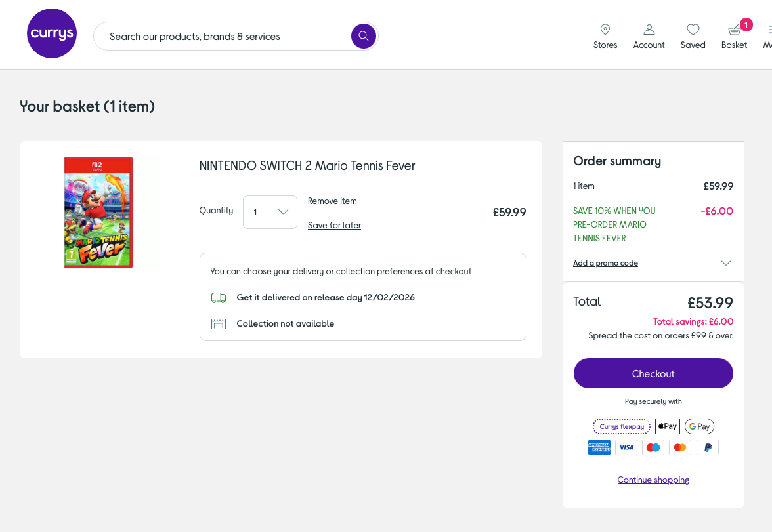Click the Continue shopping link
Image resolution: width=772 pixels, height=532 pixels.
click(653, 480)
